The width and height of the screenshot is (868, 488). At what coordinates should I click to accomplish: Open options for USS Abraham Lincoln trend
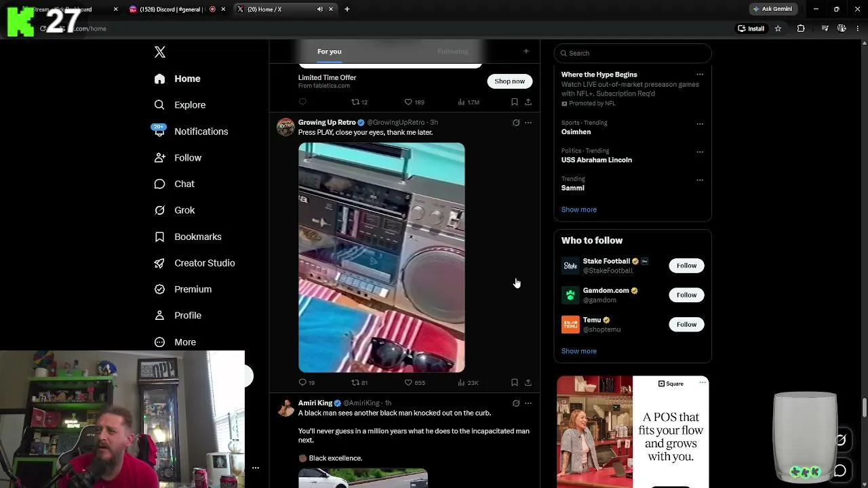(700, 152)
